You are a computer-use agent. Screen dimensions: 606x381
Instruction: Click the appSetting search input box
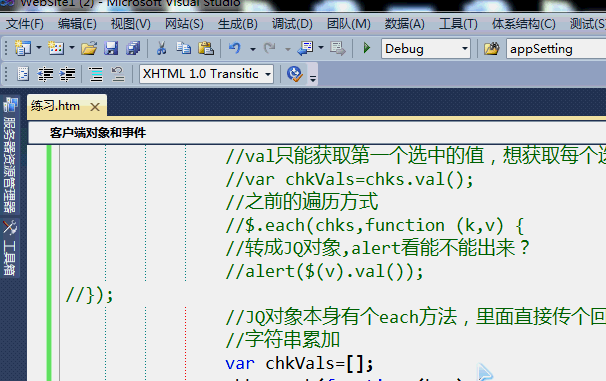(x=556, y=49)
